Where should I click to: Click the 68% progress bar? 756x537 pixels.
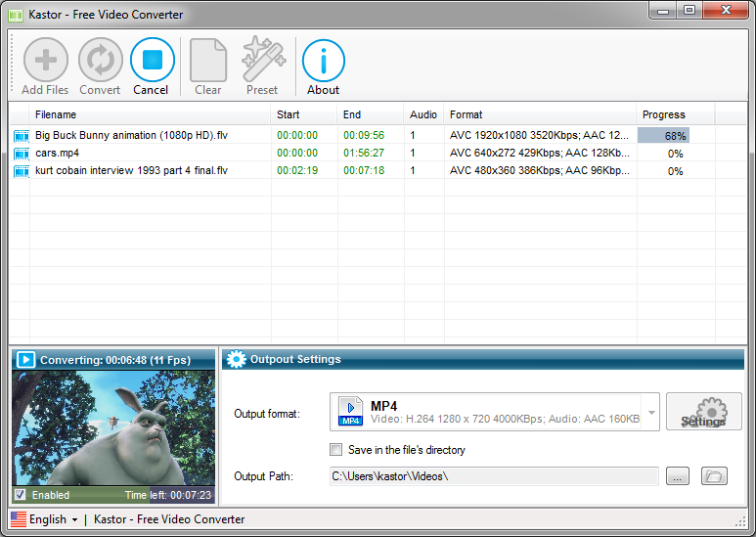[663, 135]
